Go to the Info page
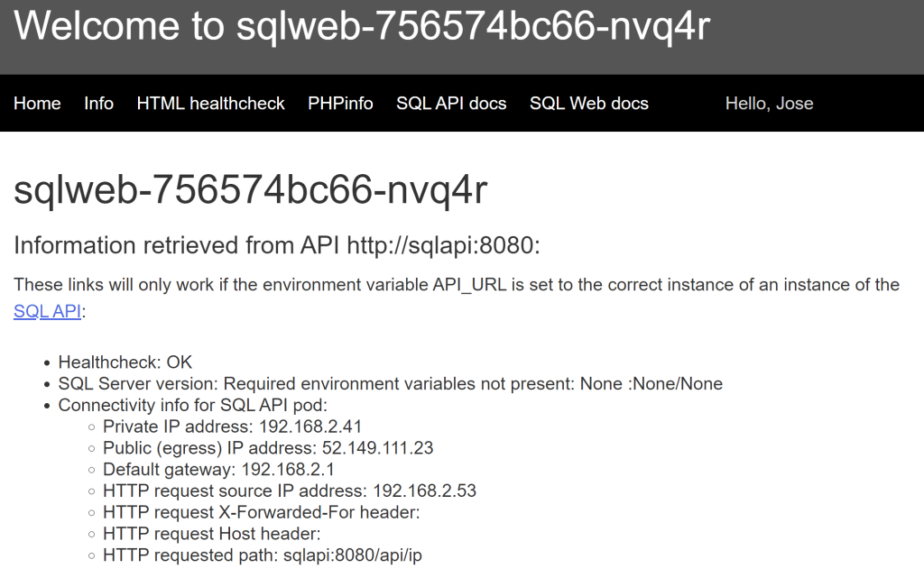 (98, 104)
